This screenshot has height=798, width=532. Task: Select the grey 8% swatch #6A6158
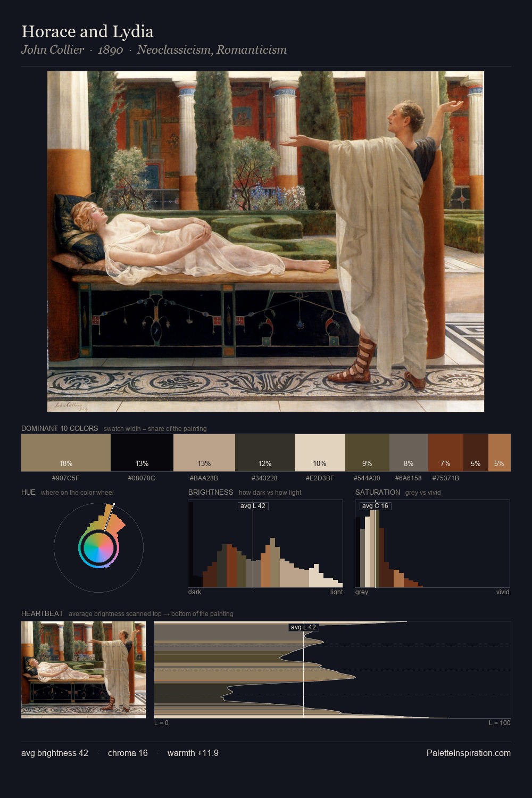tap(409, 453)
